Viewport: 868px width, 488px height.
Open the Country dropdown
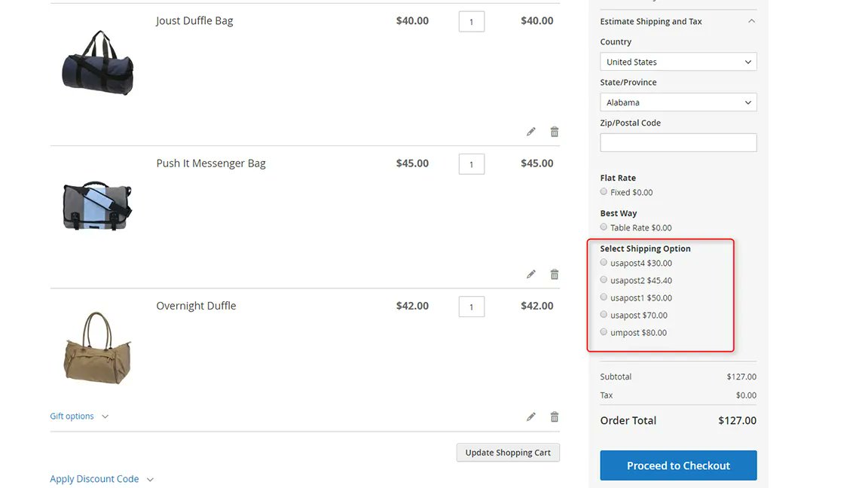[677, 61]
